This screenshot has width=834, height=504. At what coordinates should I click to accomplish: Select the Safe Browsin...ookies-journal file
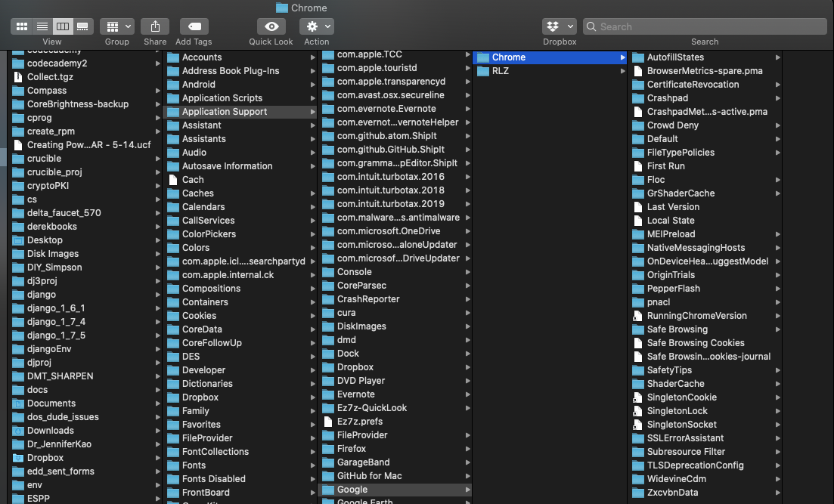705,357
